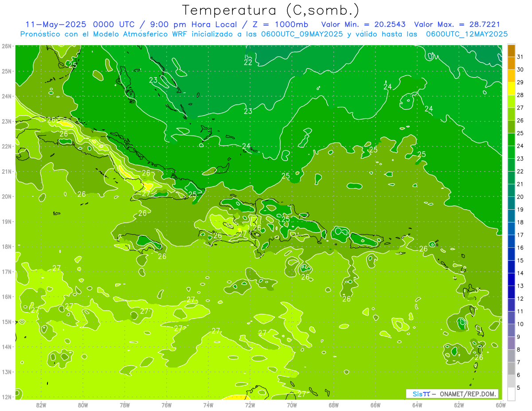Click the 15N latitude axis label

pyautogui.click(x=7, y=322)
